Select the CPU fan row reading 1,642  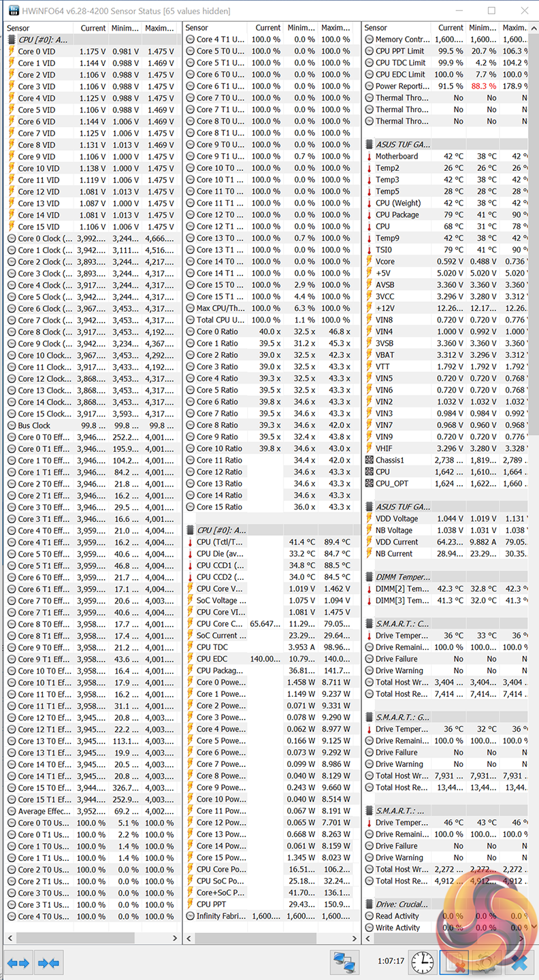446,472
